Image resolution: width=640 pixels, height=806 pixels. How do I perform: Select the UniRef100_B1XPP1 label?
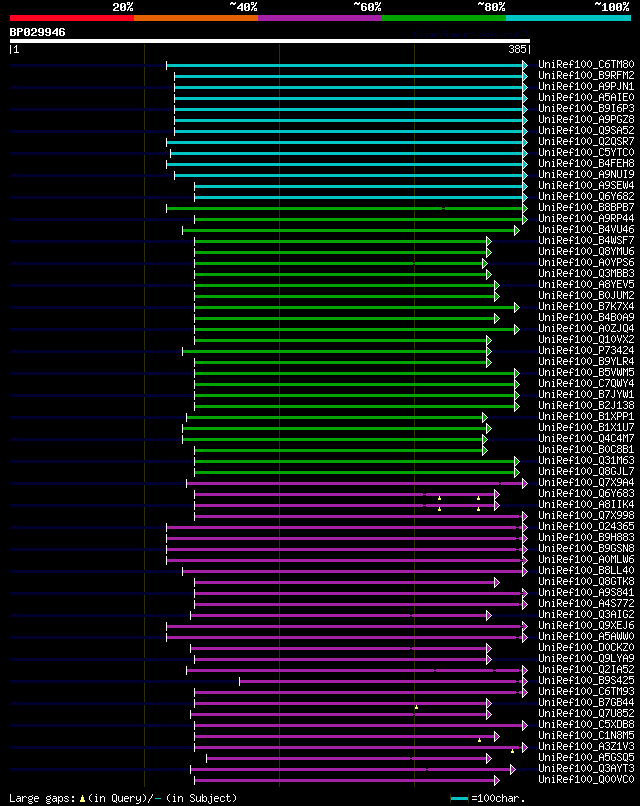pyautogui.click(x=586, y=416)
